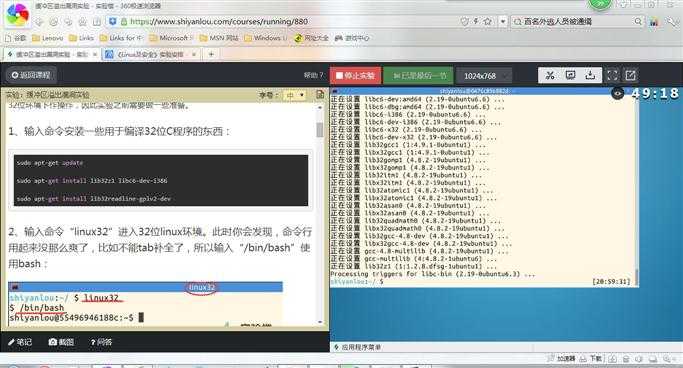
Task: Click the green round icon at browser top
Action: [x=600, y=3]
